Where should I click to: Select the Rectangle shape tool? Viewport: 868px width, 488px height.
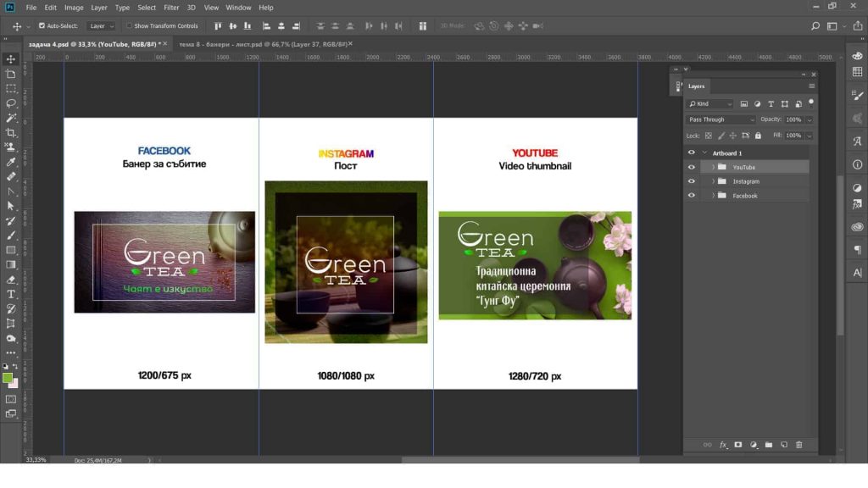[x=11, y=250]
